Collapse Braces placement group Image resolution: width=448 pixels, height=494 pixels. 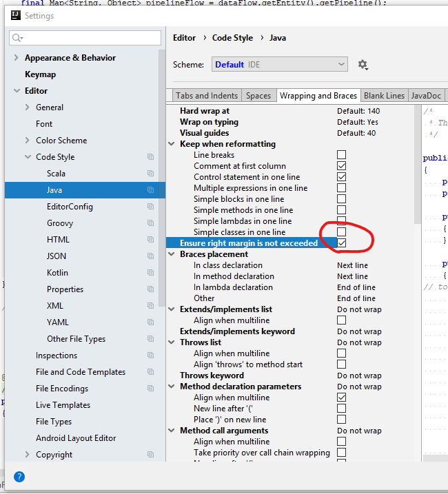pos(172,254)
